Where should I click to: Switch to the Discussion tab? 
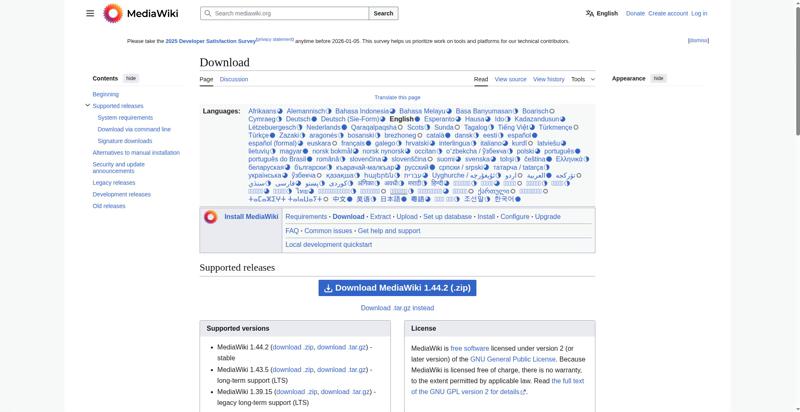(234, 79)
